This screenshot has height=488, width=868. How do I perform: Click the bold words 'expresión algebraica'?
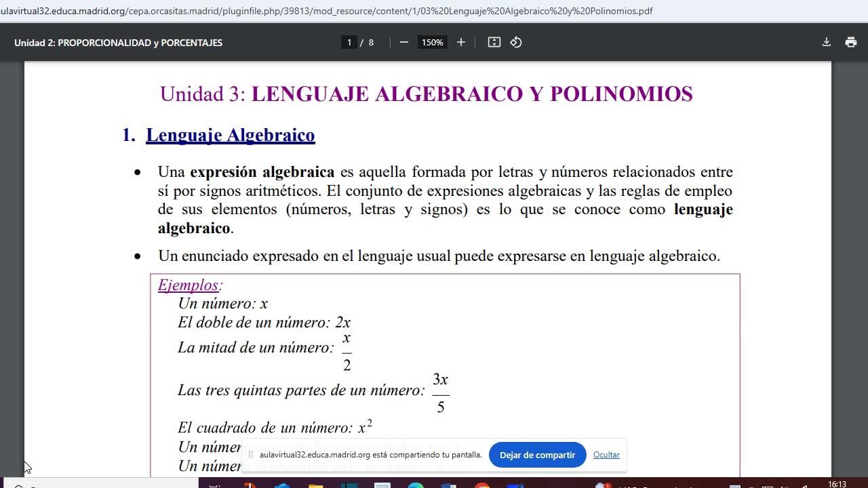pyautogui.click(x=262, y=172)
